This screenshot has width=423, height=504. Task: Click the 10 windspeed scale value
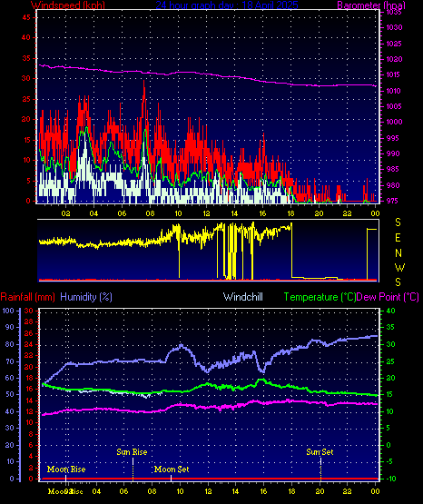tap(26, 160)
